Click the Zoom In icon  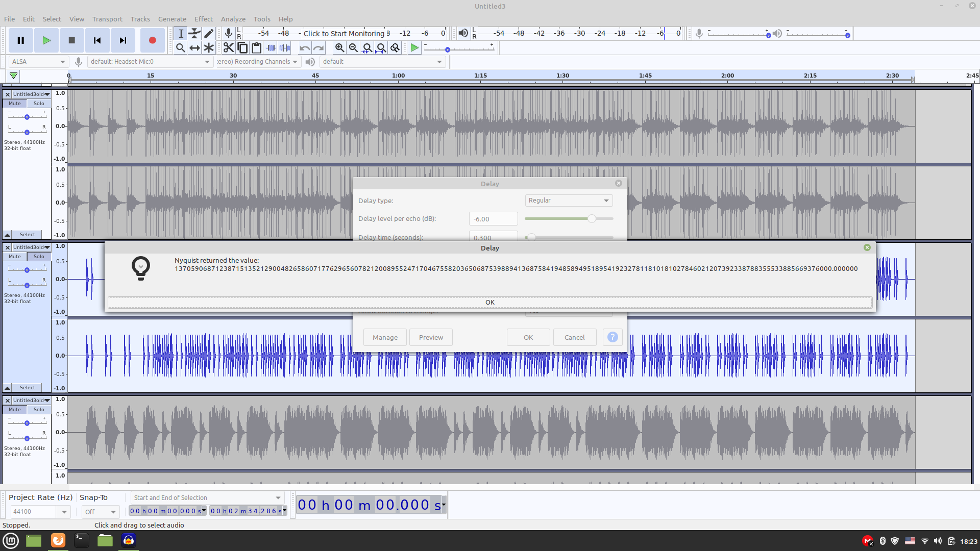tap(339, 48)
